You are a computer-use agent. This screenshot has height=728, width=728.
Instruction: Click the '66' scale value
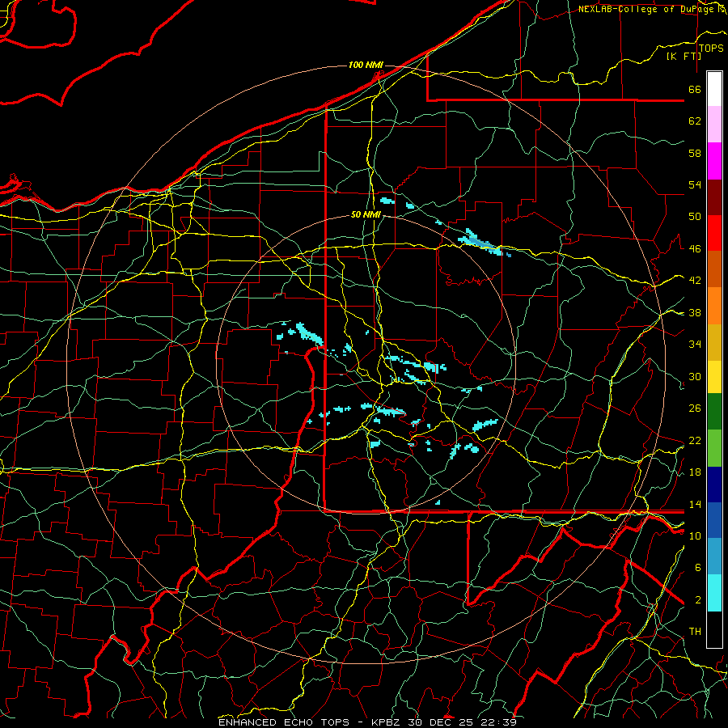[x=695, y=89]
